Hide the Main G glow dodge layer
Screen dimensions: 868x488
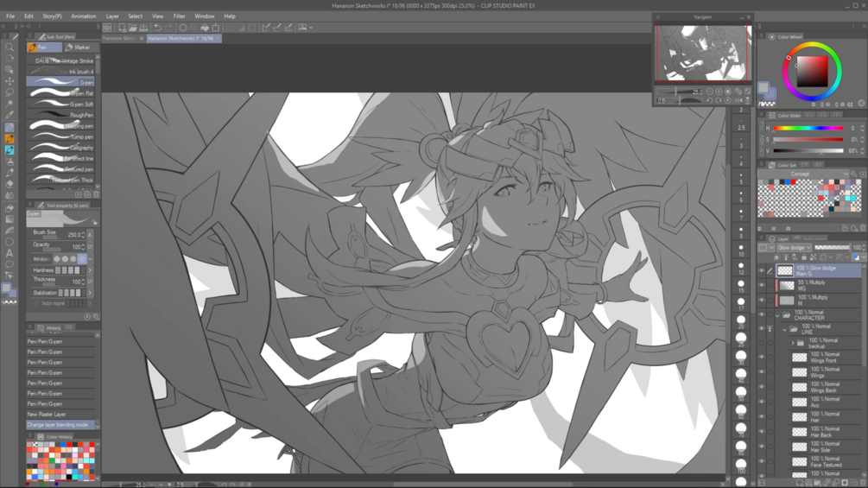pos(761,270)
